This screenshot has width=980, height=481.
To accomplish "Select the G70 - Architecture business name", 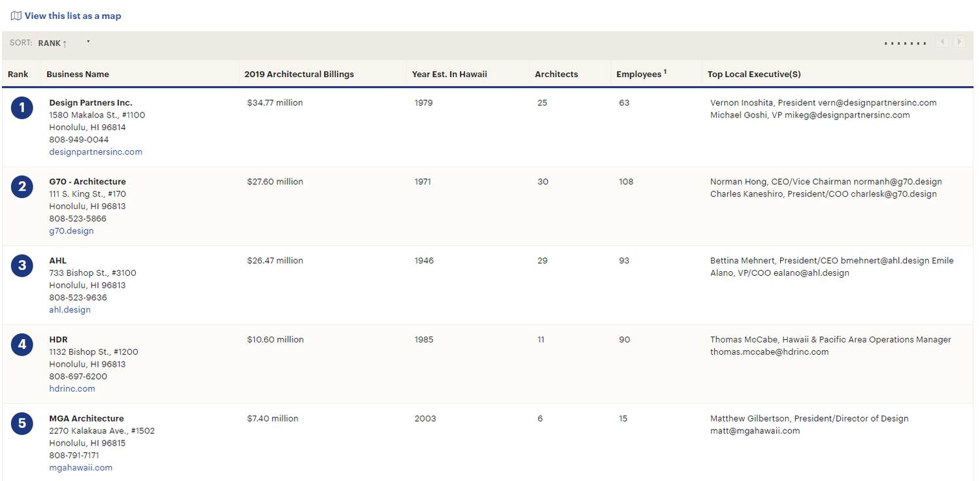I will pyautogui.click(x=88, y=182).
